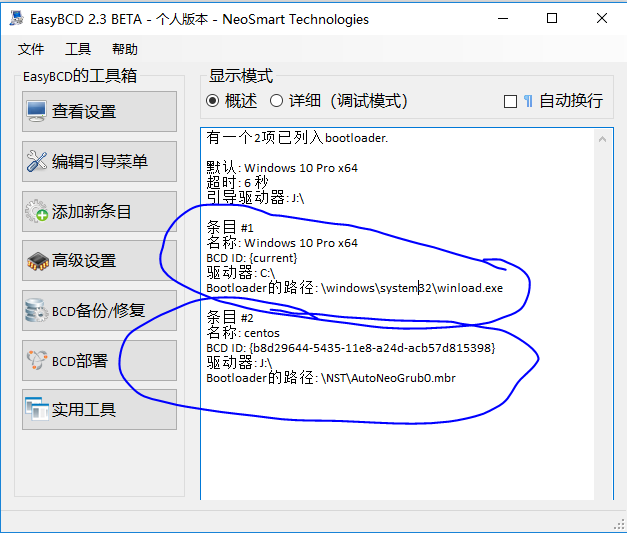Click the window resize grip at corner
This screenshot has width=627, height=533.
tap(619, 525)
